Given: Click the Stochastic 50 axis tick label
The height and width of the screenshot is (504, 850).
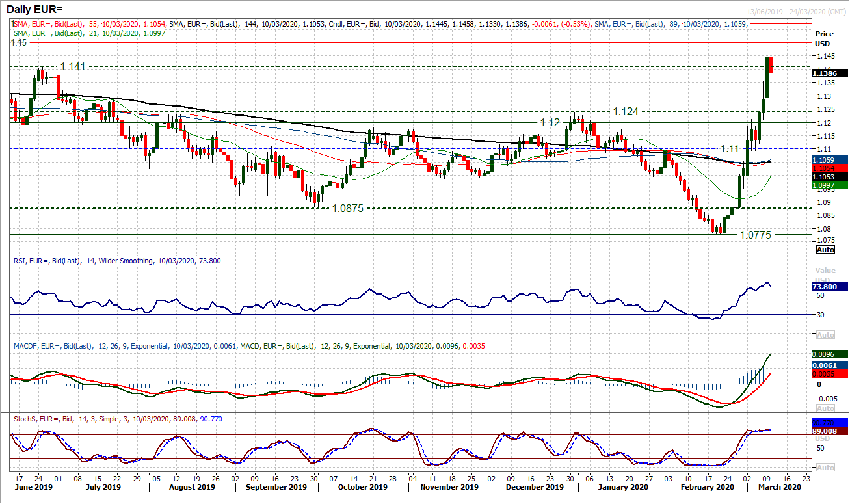Looking at the screenshot, I should [819, 448].
